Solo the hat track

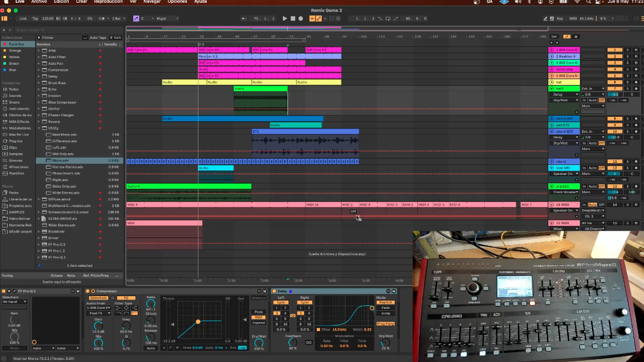tap(627, 82)
